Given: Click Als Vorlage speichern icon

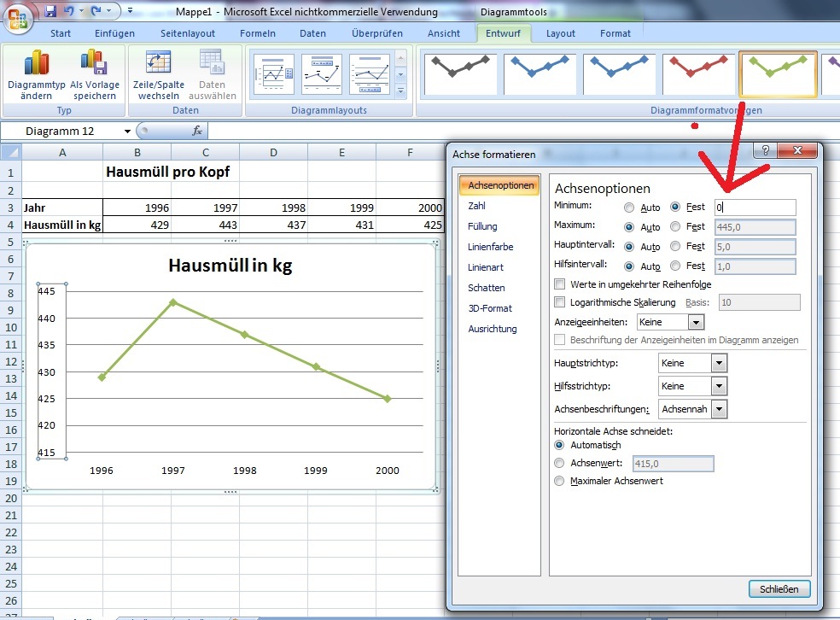Looking at the screenshot, I should [x=93, y=64].
